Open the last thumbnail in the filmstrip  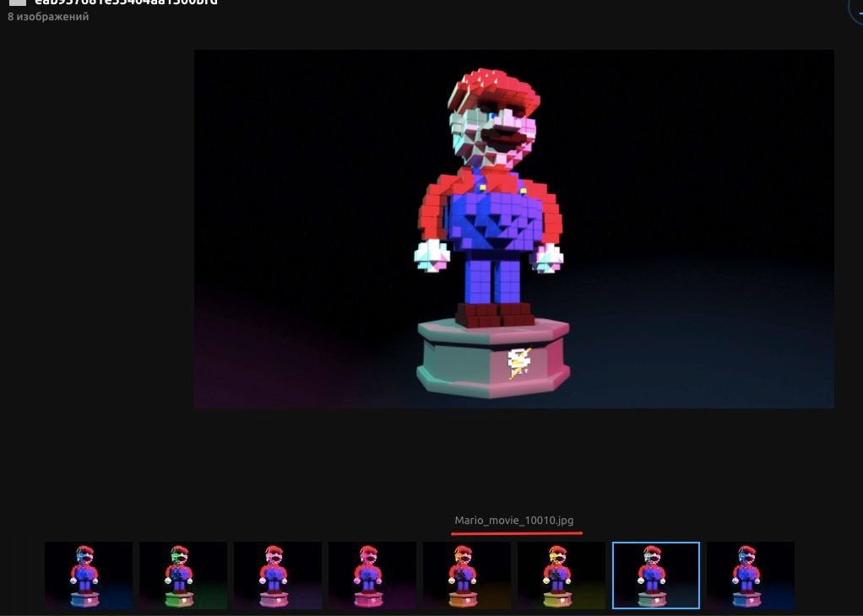point(751,575)
